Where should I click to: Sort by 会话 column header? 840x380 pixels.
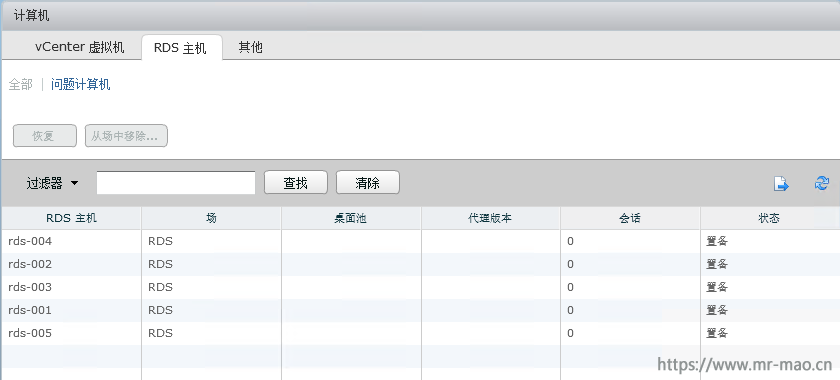coord(631,218)
